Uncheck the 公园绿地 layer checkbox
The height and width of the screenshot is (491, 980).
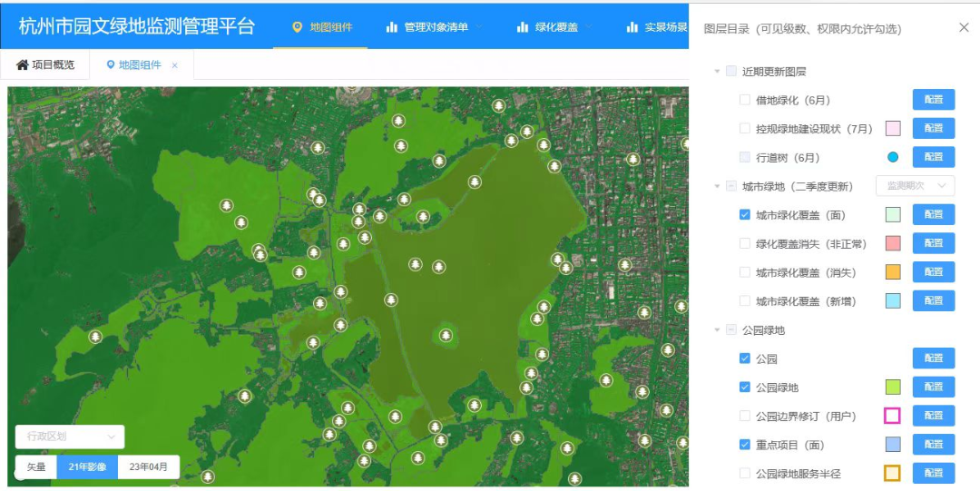pos(745,388)
